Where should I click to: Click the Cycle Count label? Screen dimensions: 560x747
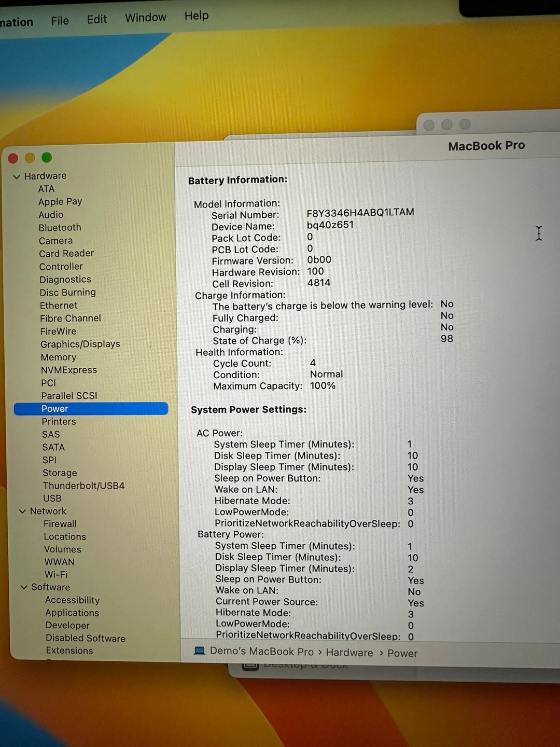coord(242,363)
